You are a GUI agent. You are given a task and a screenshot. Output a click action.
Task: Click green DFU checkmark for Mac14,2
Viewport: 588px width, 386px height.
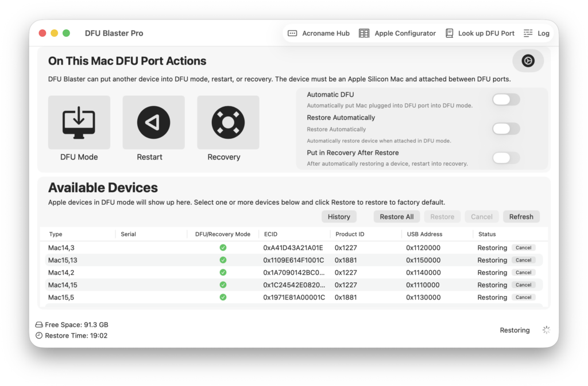[223, 272]
